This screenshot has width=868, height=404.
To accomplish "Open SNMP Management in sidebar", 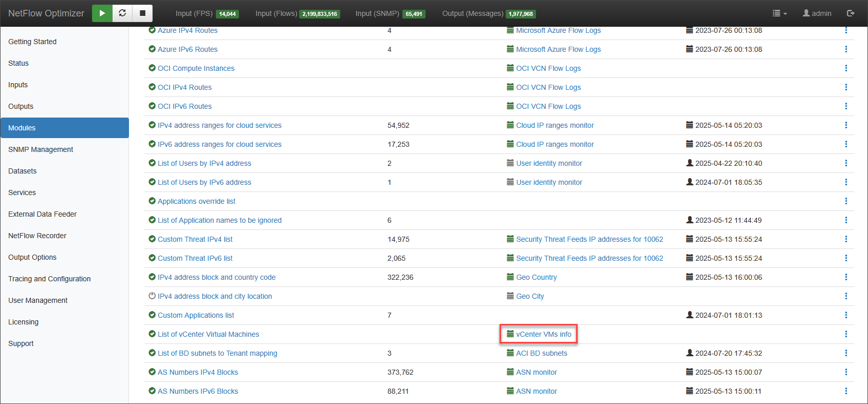I will point(65,149).
